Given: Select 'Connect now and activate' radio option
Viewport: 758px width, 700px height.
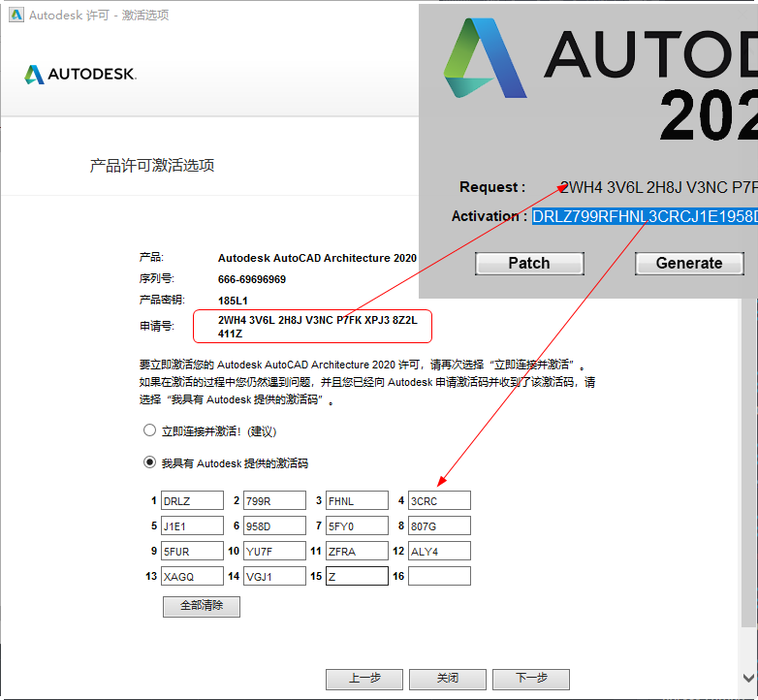Looking at the screenshot, I should pyautogui.click(x=150, y=430).
